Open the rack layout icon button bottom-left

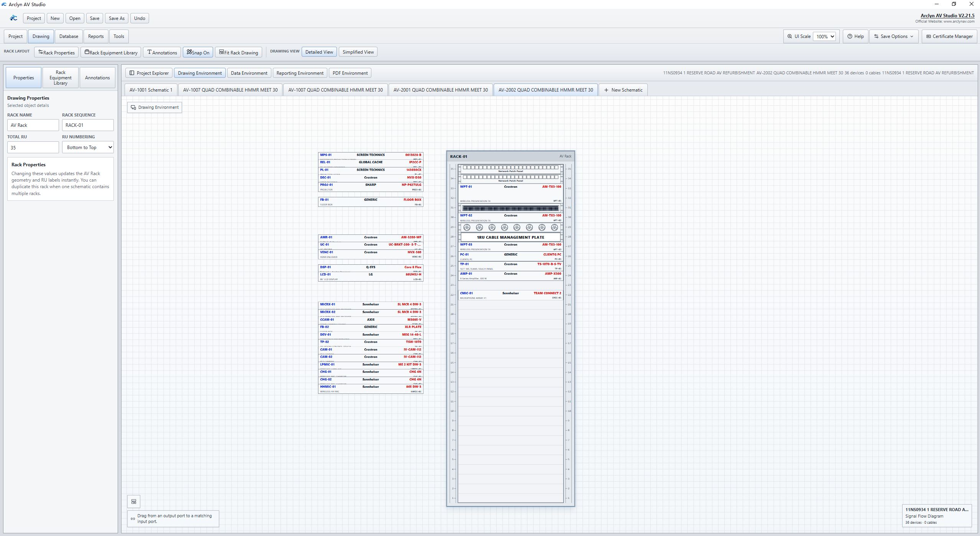pos(134,501)
